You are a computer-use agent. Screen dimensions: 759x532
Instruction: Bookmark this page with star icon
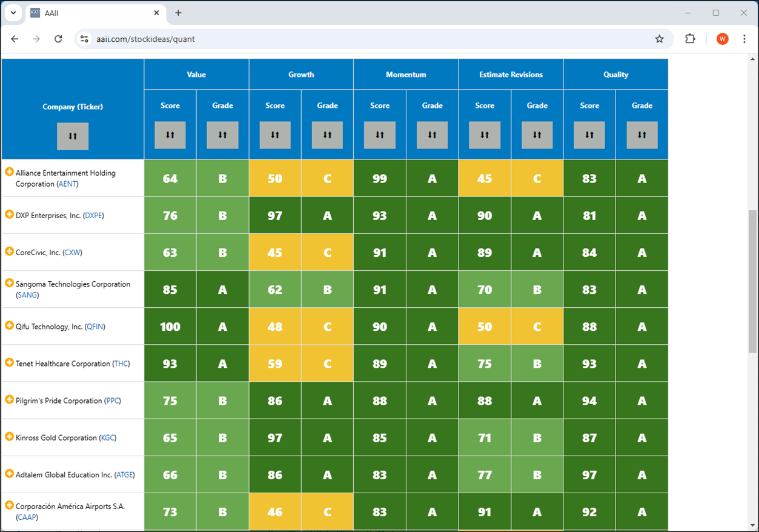coord(660,39)
